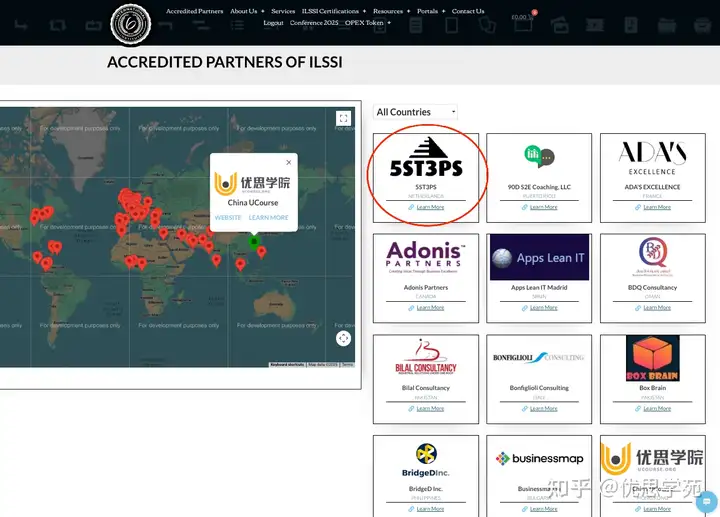Click the map pan control icon
This screenshot has width=720, height=517.
click(343, 338)
